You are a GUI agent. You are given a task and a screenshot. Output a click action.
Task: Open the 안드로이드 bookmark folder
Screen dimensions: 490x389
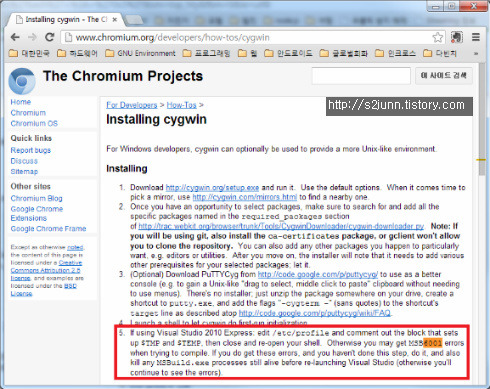point(288,53)
